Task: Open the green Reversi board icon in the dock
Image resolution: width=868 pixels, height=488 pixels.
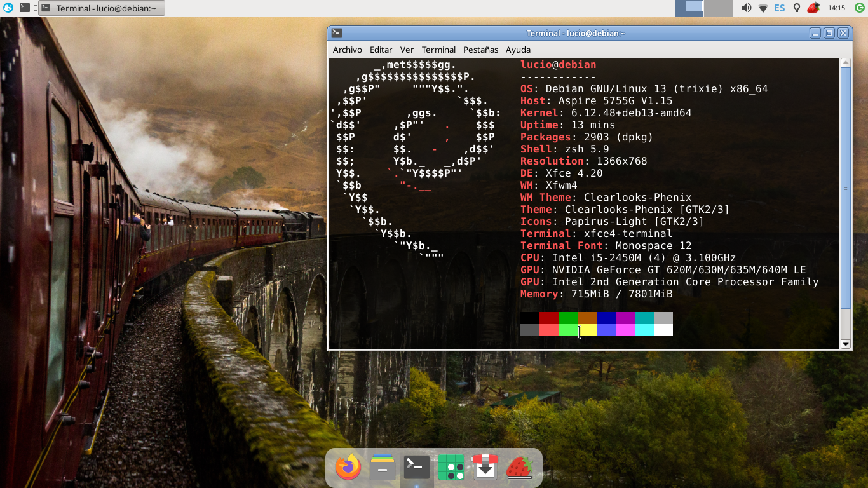Action: [x=451, y=468]
